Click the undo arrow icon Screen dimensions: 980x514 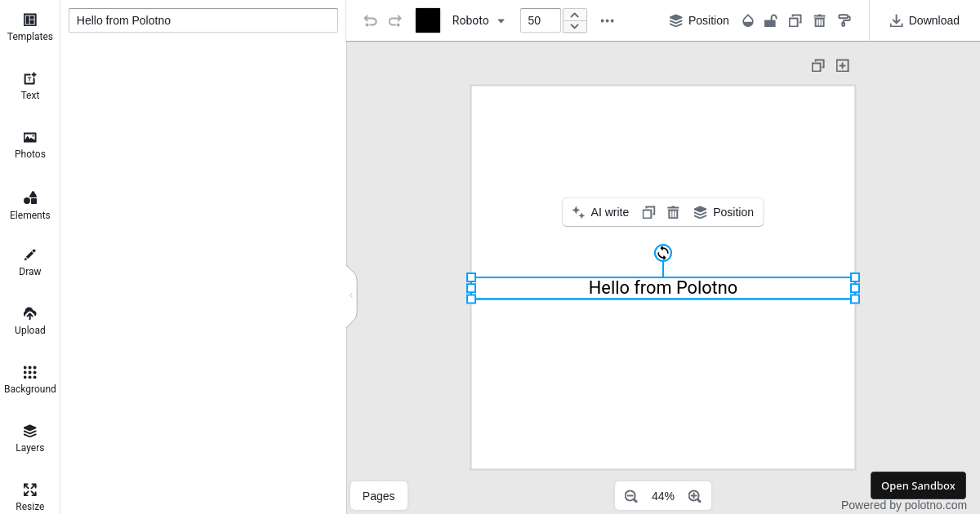click(370, 20)
